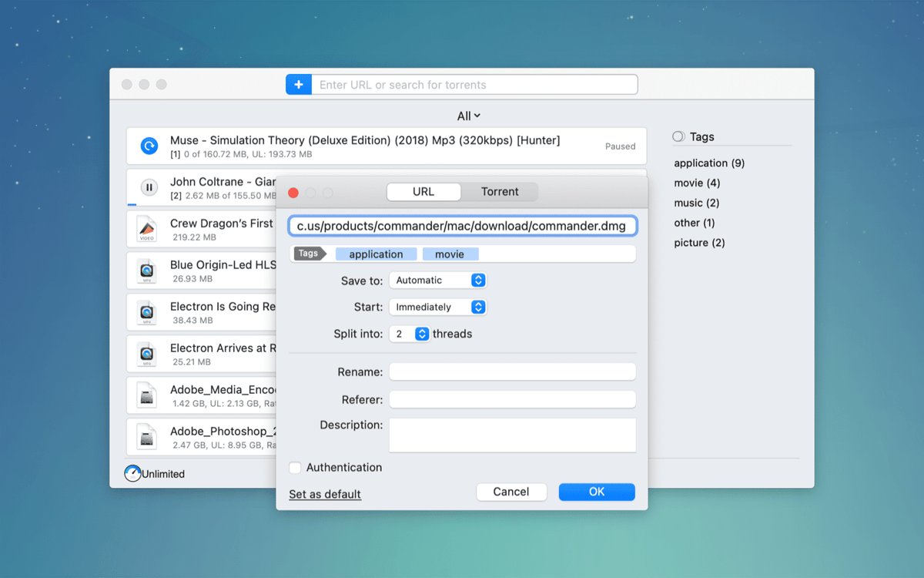The image size is (924, 578).
Task: Click the Blue Origin-Led HLS file icon
Action: click(x=147, y=271)
